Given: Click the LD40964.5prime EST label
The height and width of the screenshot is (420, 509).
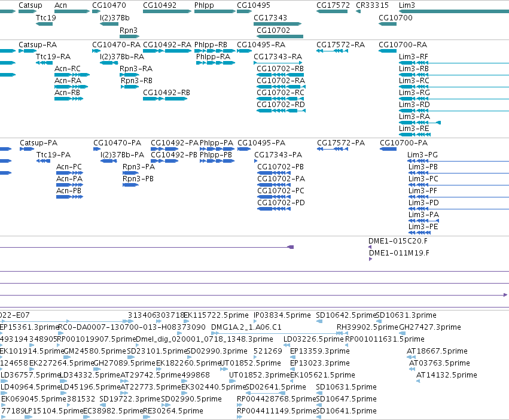Looking at the screenshot, I should [31, 387].
